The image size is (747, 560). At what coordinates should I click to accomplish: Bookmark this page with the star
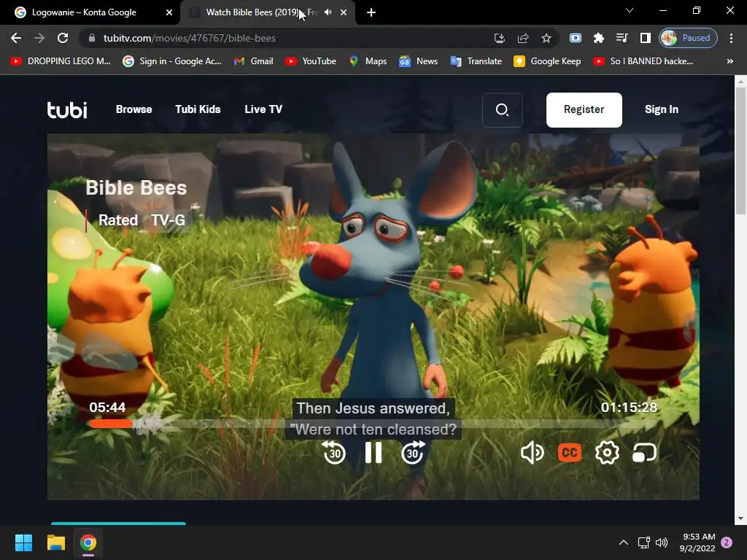click(x=546, y=38)
